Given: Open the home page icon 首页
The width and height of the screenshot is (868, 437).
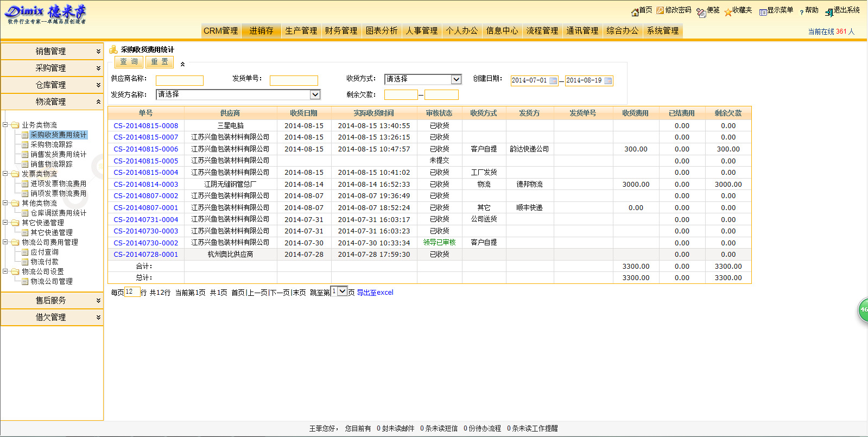Looking at the screenshot, I should click(635, 11).
